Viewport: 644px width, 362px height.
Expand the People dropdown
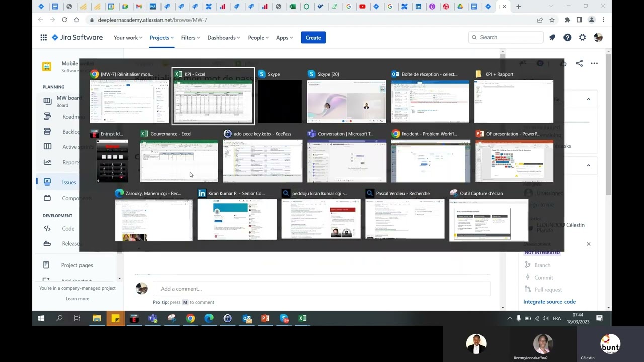pos(258,38)
